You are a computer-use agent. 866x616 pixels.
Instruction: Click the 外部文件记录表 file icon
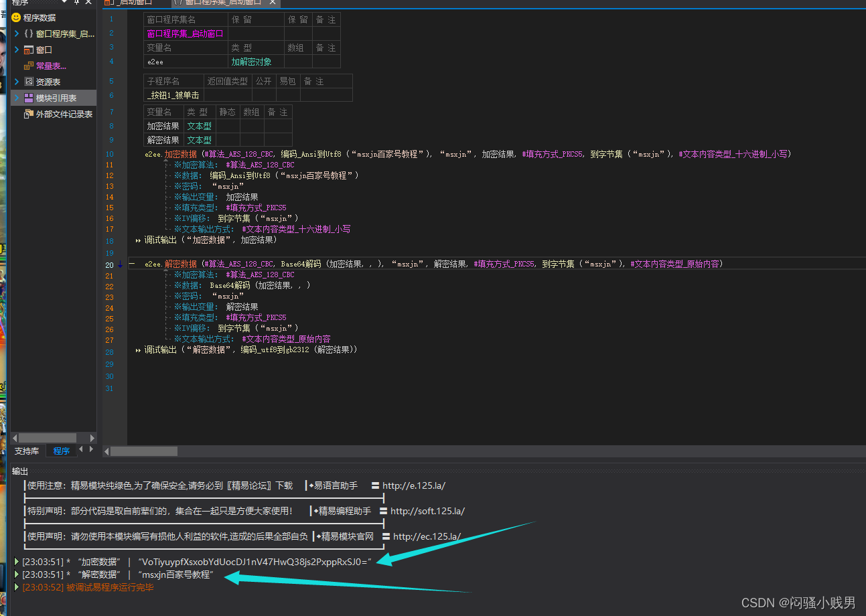tap(29, 114)
